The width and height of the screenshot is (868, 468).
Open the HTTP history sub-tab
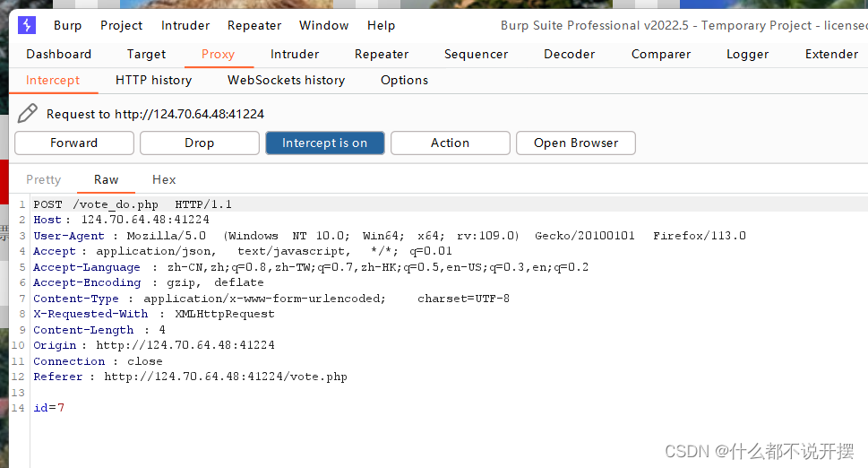[153, 81]
